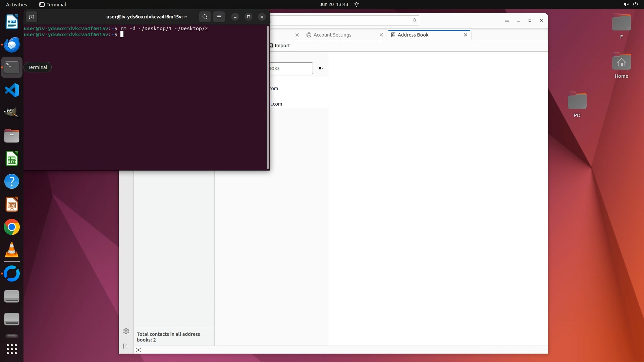Open Visual Studio Code from dock
The width and height of the screenshot is (644, 362).
[12, 90]
